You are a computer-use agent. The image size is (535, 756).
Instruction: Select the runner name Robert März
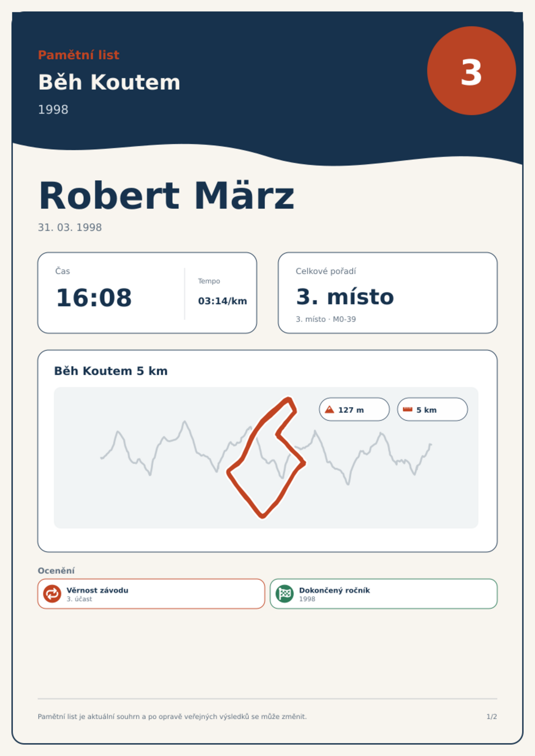click(166, 196)
